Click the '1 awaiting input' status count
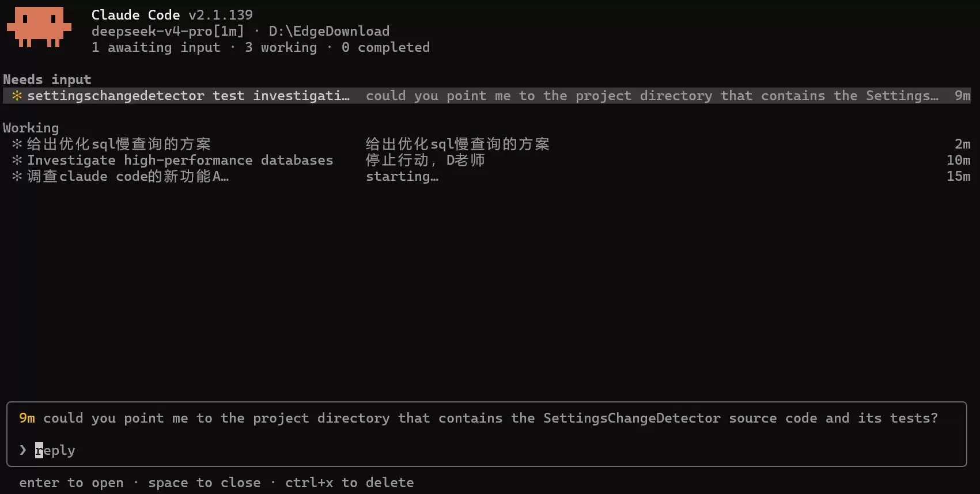 [x=156, y=47]
